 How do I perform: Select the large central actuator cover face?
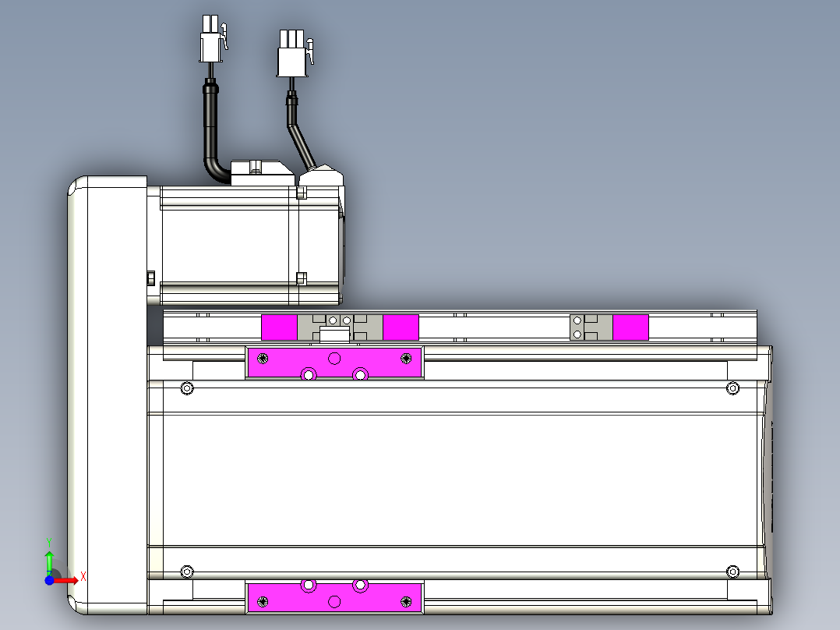pyautogui.click(x=462, y=480)
